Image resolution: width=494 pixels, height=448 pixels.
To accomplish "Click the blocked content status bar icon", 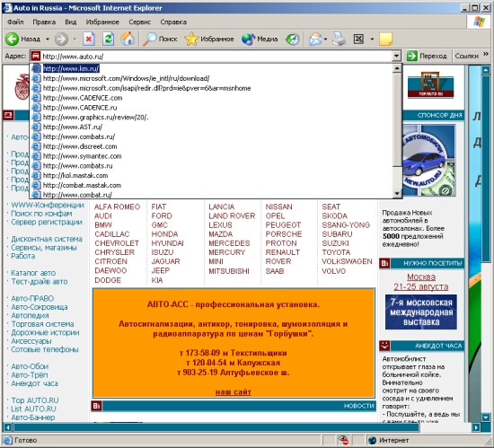I will 343,440.
